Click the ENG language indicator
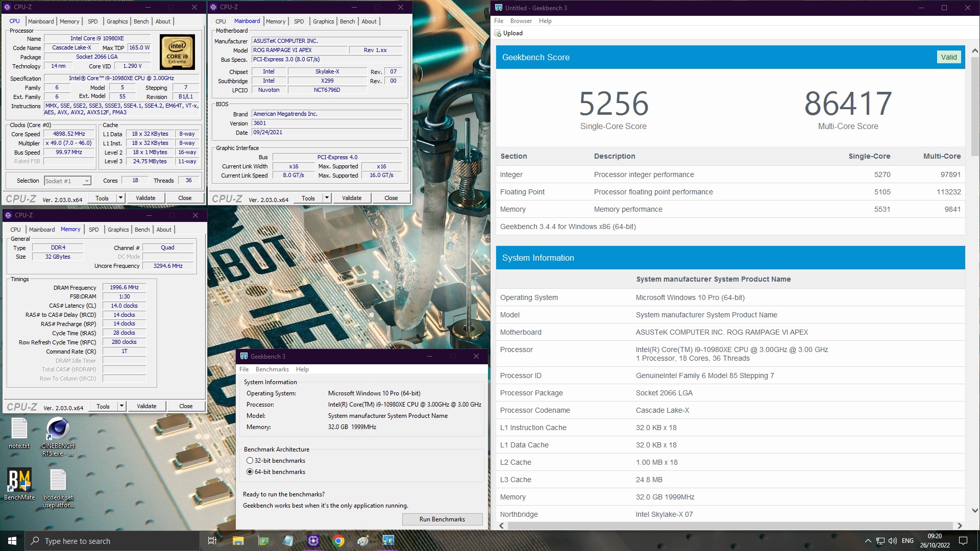Viewport: 980px width, 551px height. (x=908, y=541)
